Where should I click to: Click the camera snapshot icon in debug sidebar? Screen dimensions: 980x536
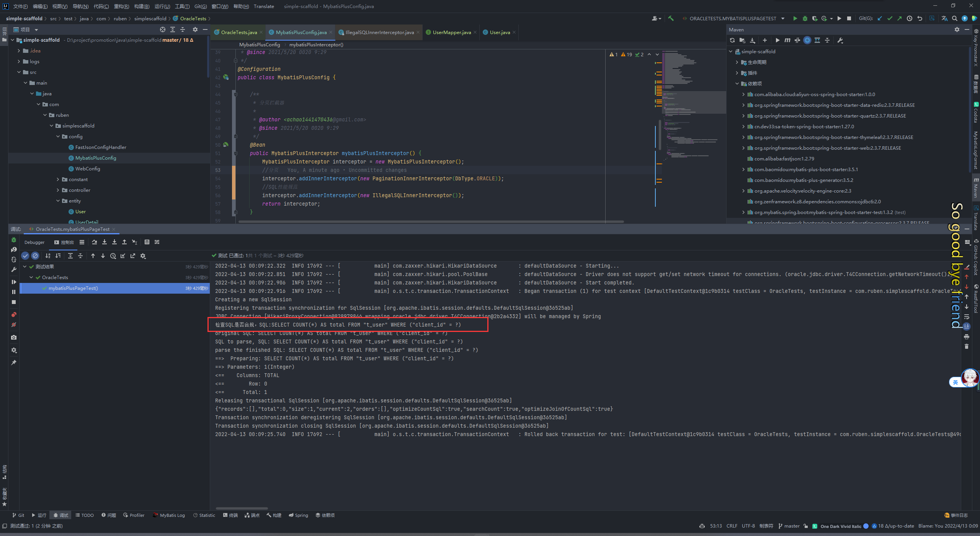tap(14, 337)
